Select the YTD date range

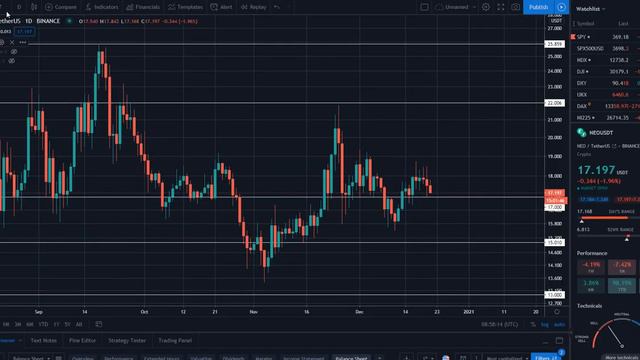[x=43, y=324]
